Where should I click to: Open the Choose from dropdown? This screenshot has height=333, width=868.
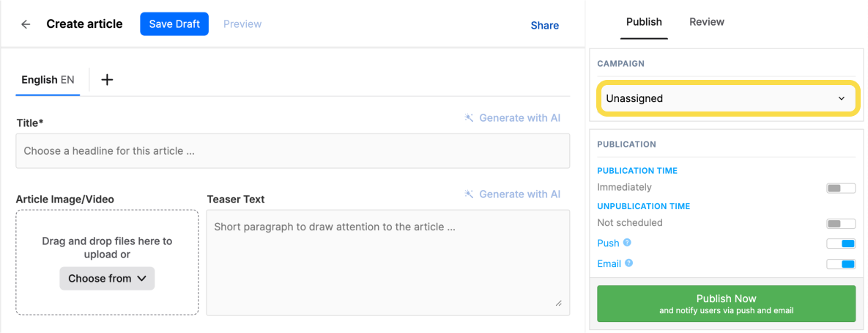107,279
